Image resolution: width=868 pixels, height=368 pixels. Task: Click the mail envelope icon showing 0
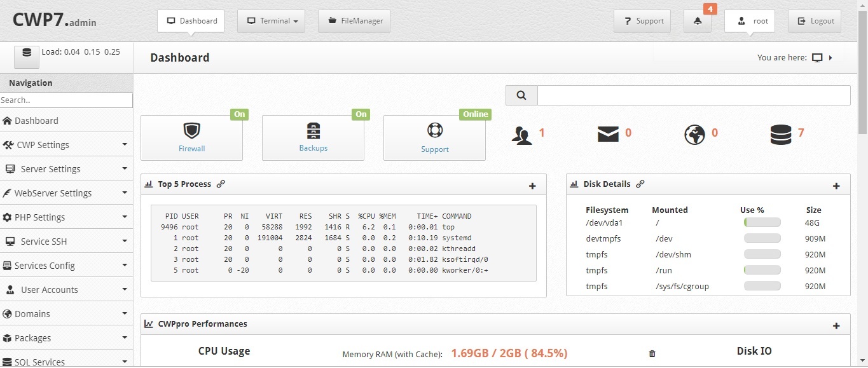(608, 133)
